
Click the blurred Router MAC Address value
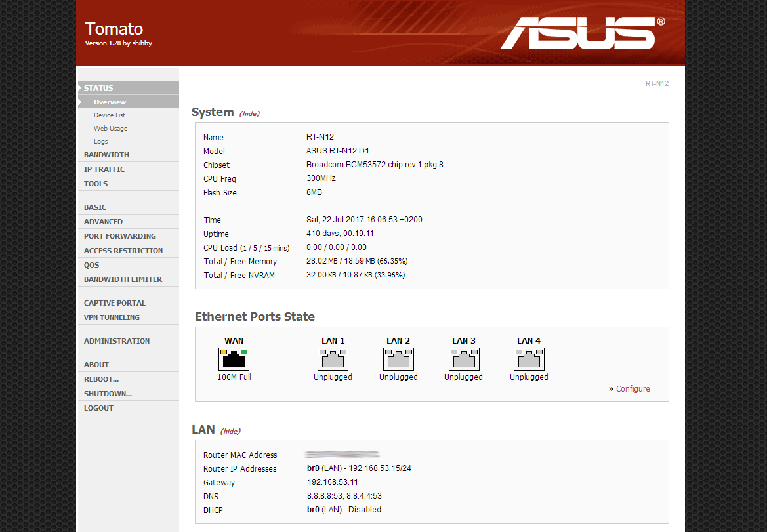point(342,454)
